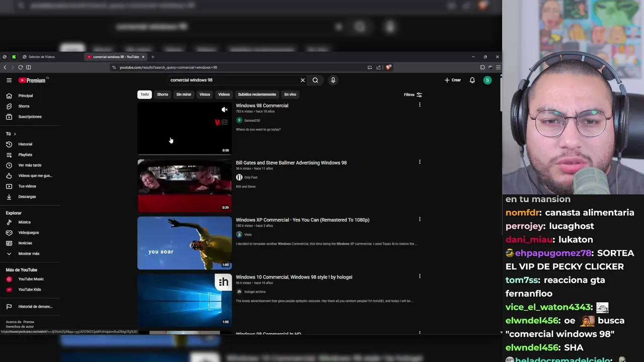The width and height of the screenshot is (644, 362).
Task: Open the Windows 10 logo thumbnail
Action: pyautogui.click(x=185, y=300)
